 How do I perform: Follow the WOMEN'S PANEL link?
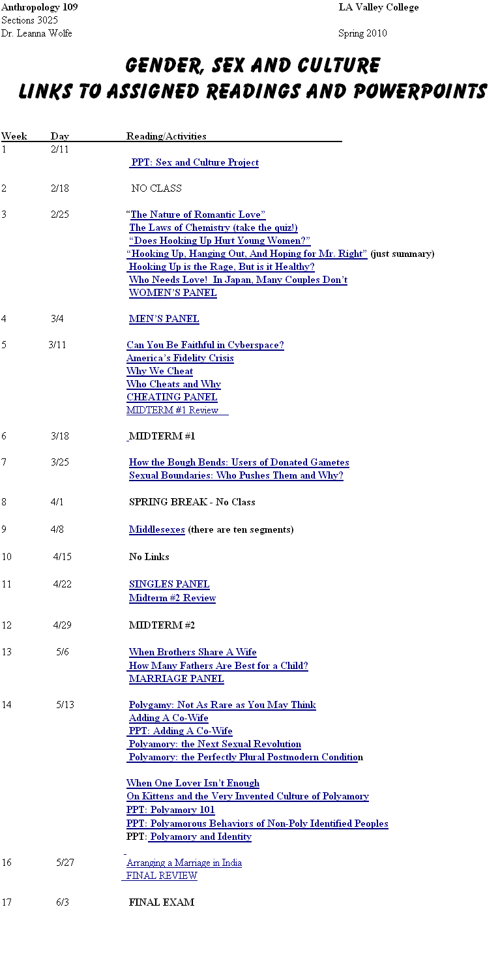173,293
